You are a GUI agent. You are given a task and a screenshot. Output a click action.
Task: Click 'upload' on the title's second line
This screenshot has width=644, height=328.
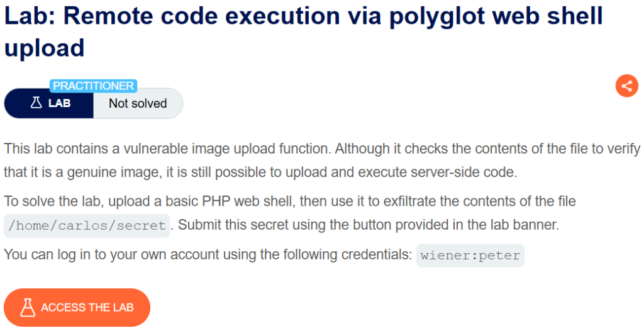[x=45, y=48]
